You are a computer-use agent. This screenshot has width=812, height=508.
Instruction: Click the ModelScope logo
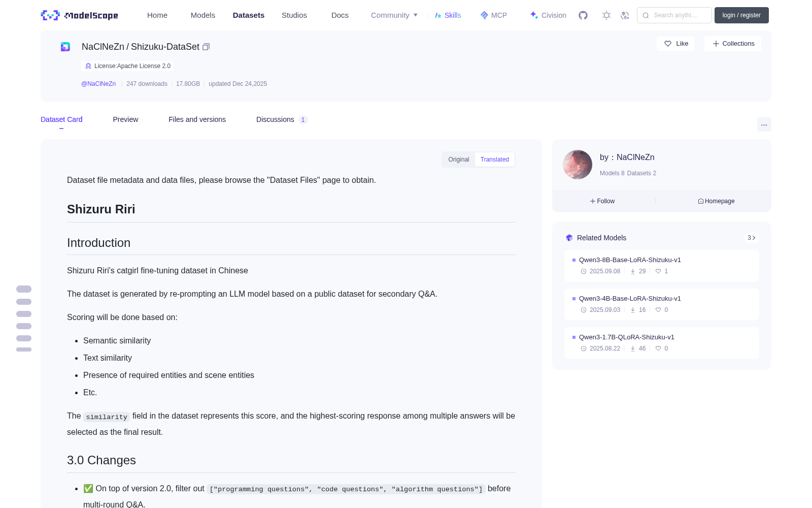[79, 15]
